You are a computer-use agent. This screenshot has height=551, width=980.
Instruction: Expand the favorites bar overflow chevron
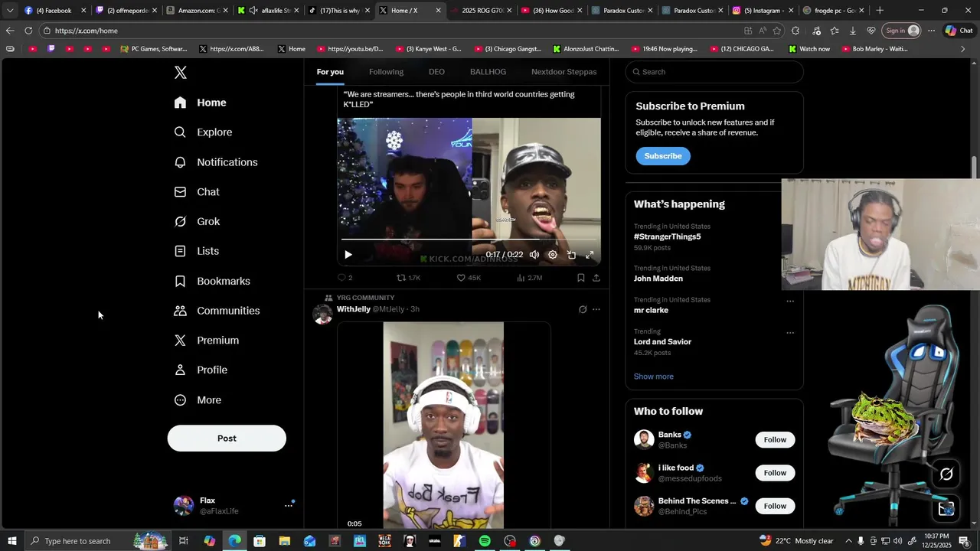[x=963, y=49]
